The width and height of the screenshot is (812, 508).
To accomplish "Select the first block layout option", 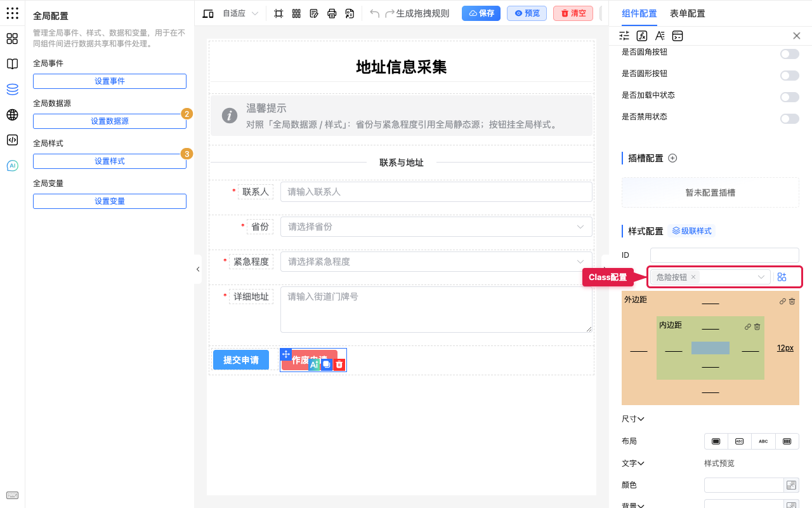I will (x=716, y=441).
